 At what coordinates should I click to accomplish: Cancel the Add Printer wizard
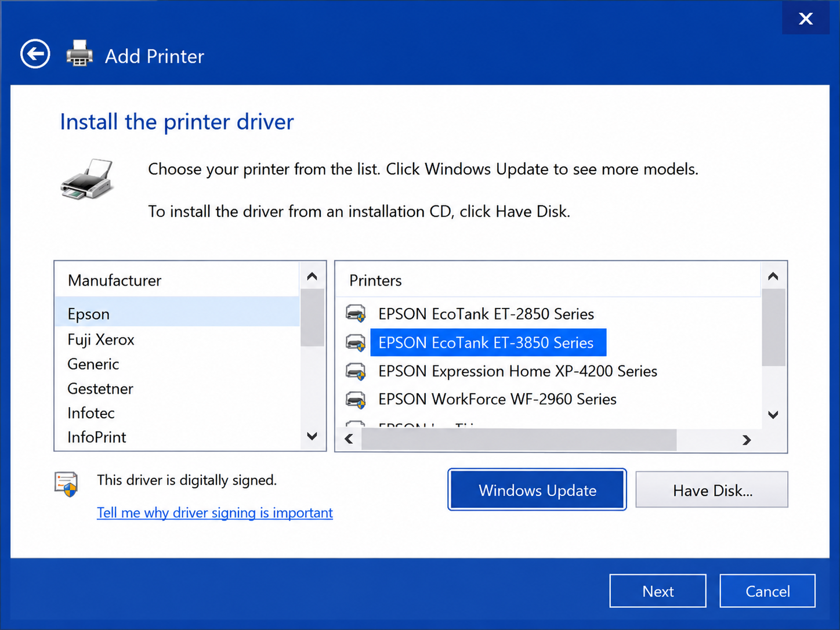click(767, 591)
